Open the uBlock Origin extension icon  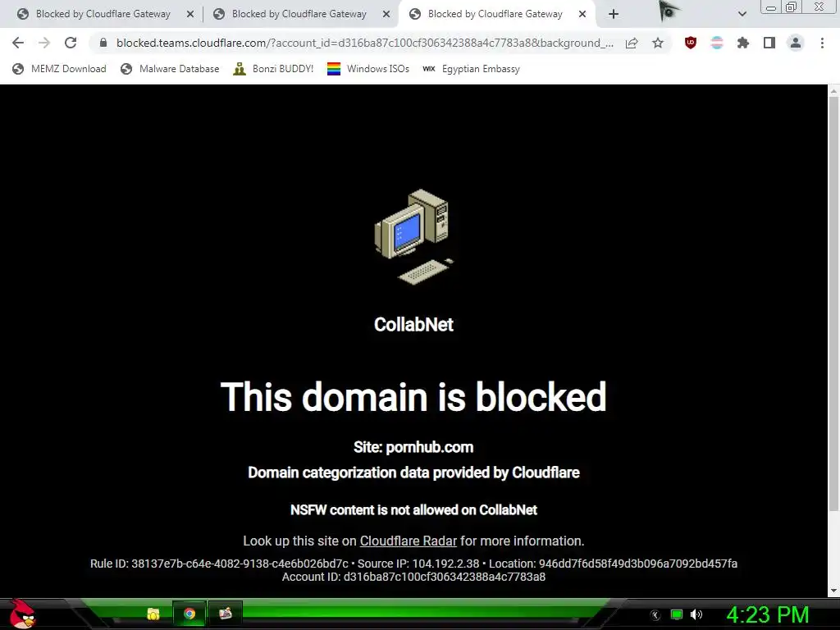[691, 43]
